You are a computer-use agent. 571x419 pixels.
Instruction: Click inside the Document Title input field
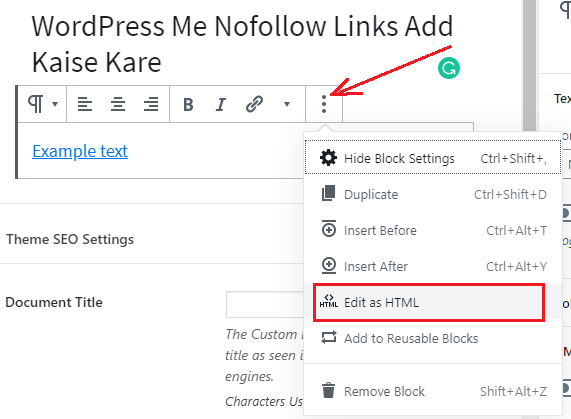click(x=265, y=304)
